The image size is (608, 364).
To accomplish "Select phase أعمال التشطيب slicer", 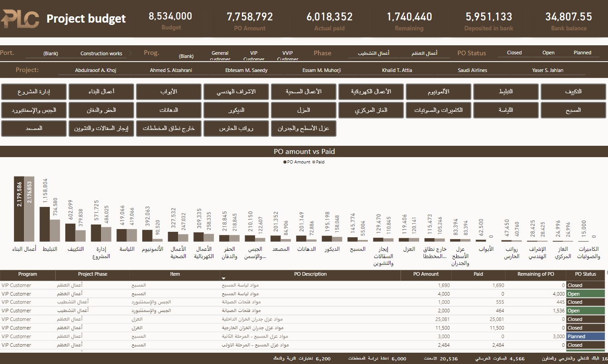I will (374, 53).
